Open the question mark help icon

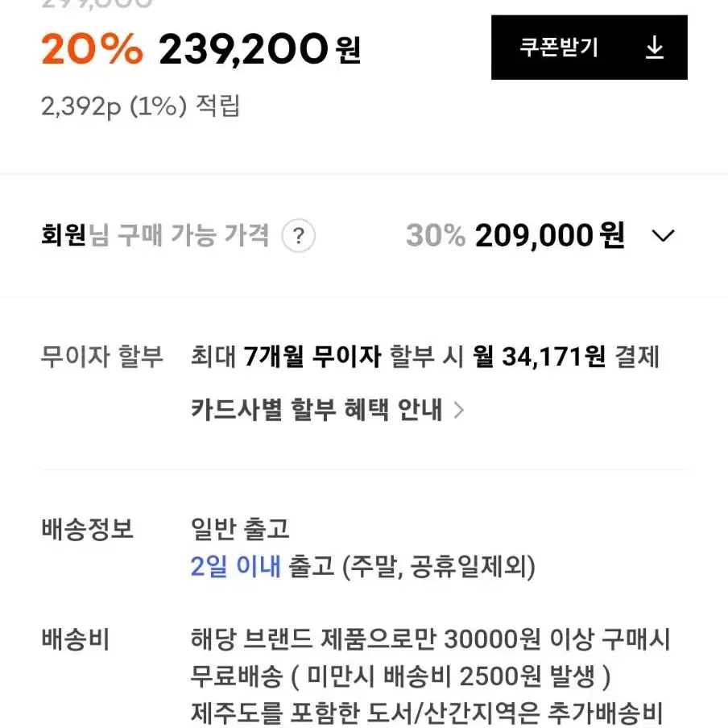(299, 235)
